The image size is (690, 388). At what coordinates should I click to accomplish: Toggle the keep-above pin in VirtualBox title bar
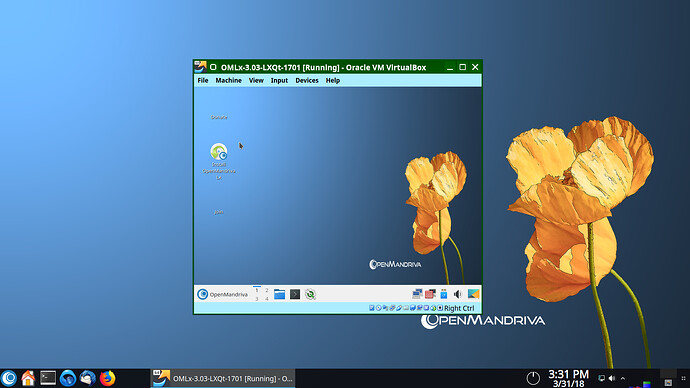213,67
